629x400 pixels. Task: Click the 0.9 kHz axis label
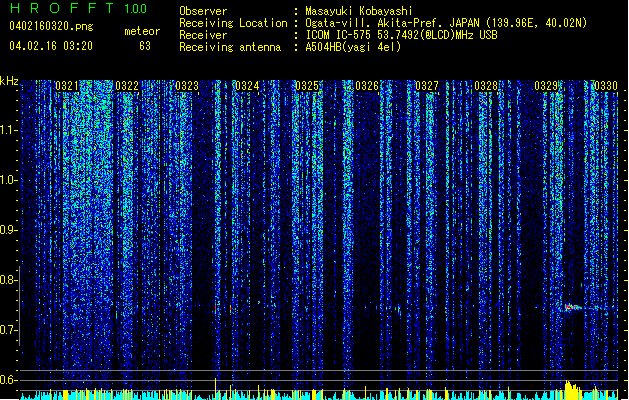tap(9, 230)
